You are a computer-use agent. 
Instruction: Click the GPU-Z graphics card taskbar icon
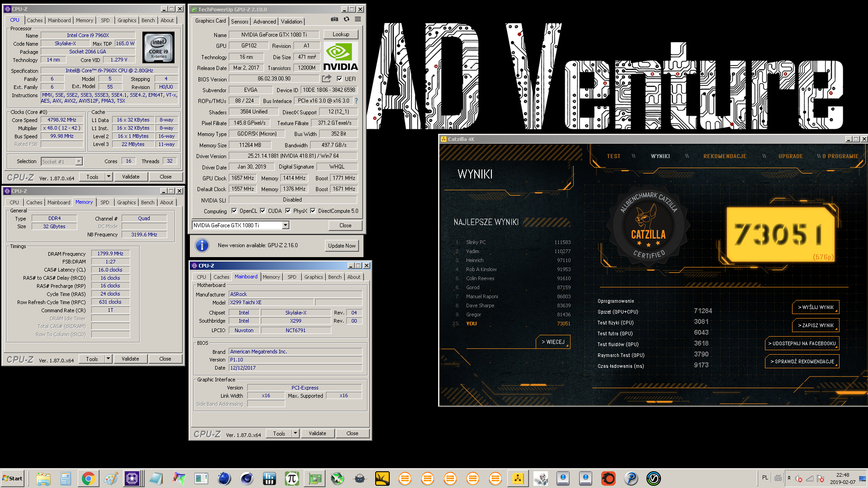[x=315, y=479]
